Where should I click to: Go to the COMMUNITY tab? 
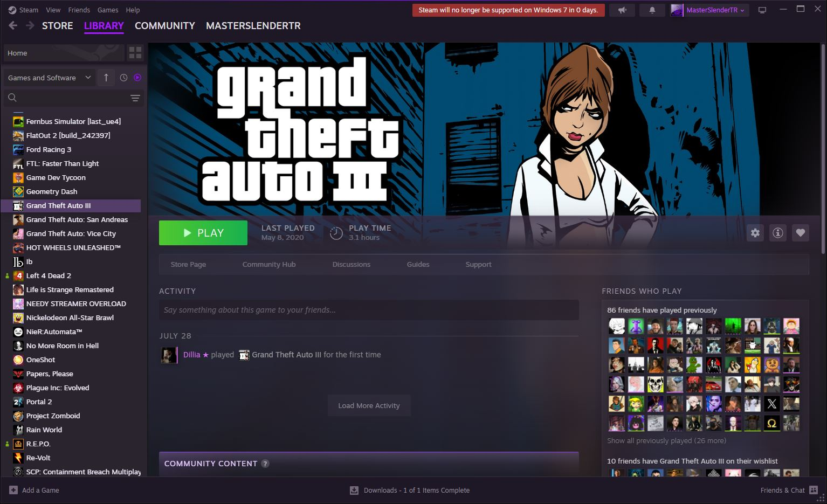pos(165,25)
